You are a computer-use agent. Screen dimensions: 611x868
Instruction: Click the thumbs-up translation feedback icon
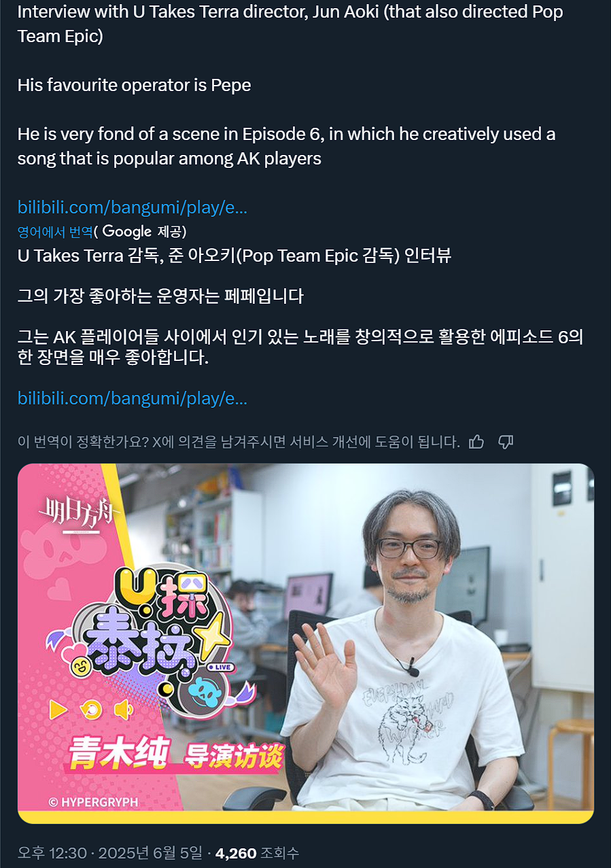point(476,442)
